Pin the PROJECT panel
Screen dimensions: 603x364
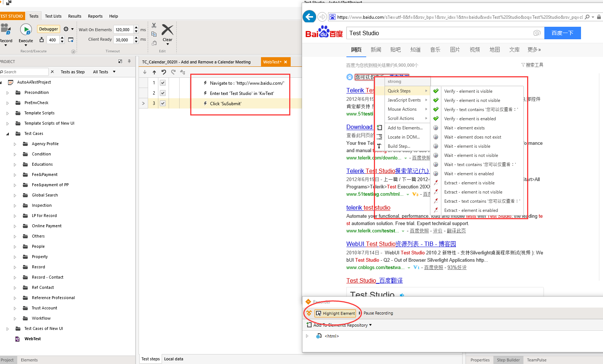(x=129, y=61)
